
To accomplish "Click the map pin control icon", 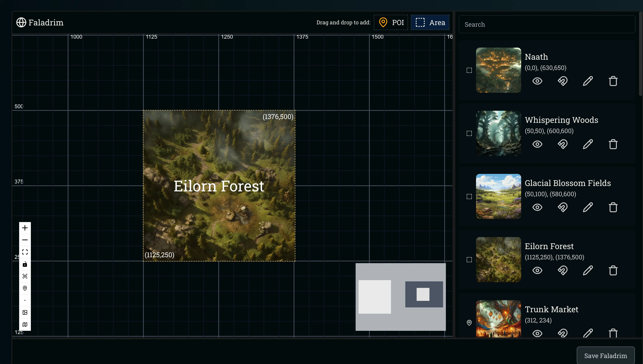I will coord(25,288).
